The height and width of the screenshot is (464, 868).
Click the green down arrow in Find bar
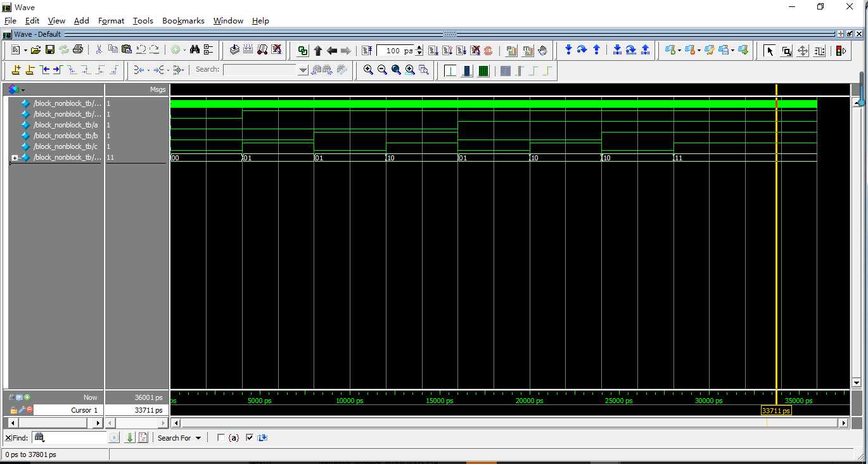(130, 437)
